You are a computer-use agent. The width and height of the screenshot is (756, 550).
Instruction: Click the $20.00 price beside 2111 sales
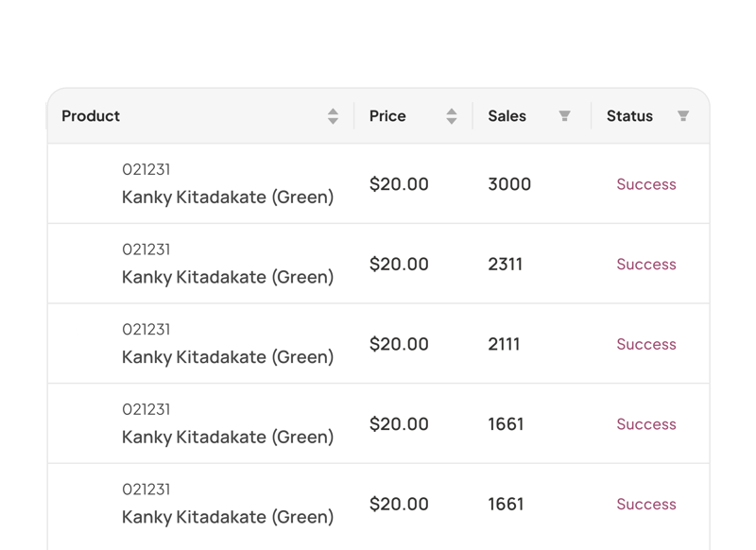399,344
